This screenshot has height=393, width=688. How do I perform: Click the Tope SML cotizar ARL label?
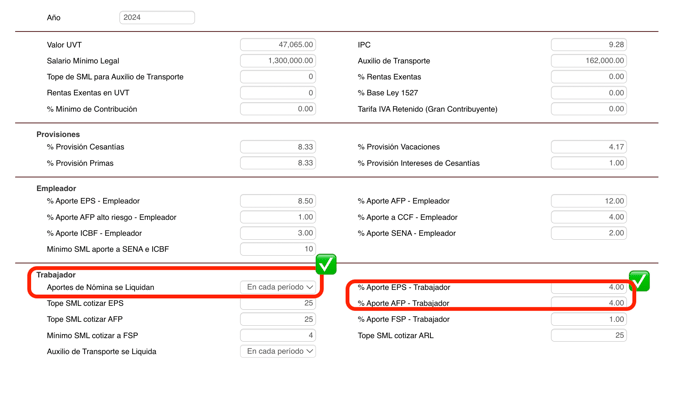(x=395, y=336)
